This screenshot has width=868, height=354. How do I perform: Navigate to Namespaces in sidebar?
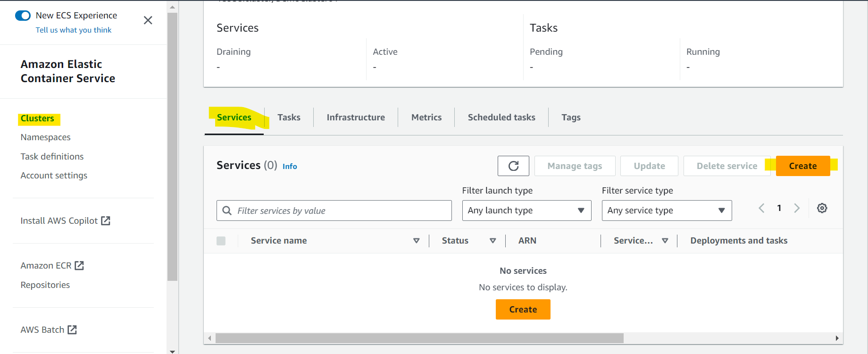(46, 137)
